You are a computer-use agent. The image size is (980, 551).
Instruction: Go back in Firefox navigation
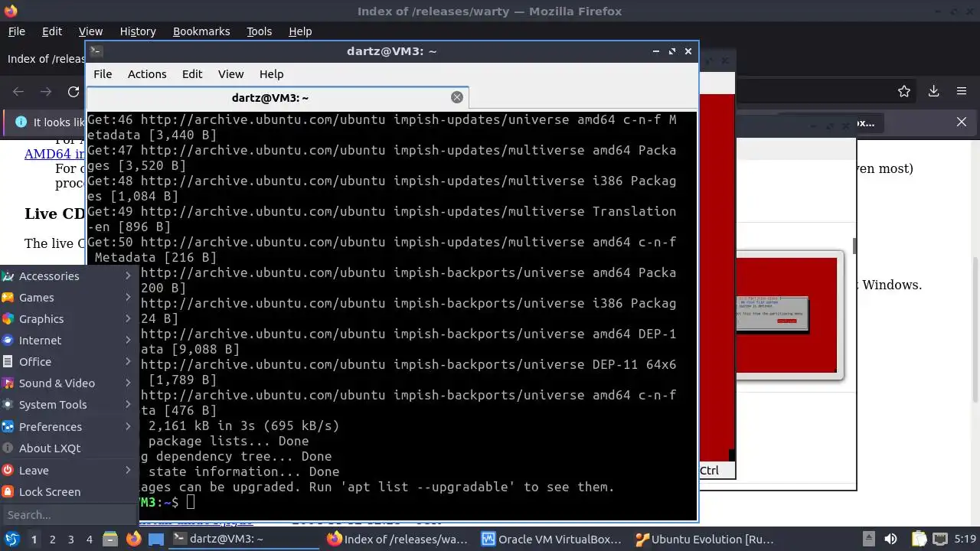pyautogui.click(x=19, y=92)
